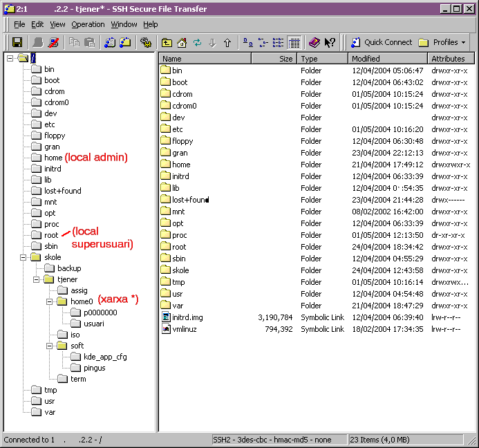Image resolution: width=479 pixels, height=448 pixels.
Task: Select the iso folder in tree
Action: coord(75,335)
